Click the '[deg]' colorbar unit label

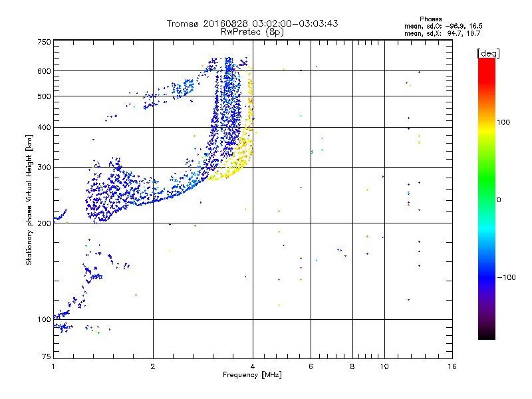coord(488,53)
